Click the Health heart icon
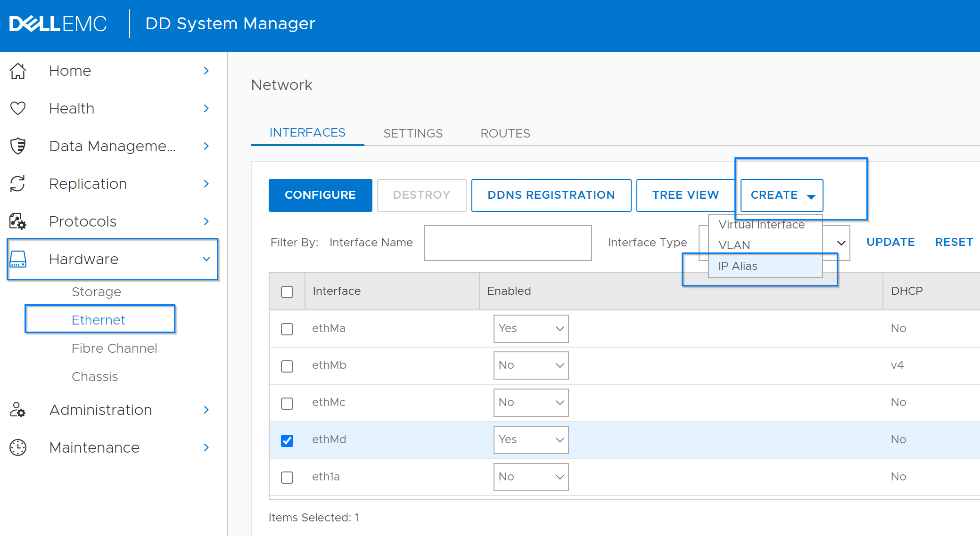The image size is (980, 536). 18,108
